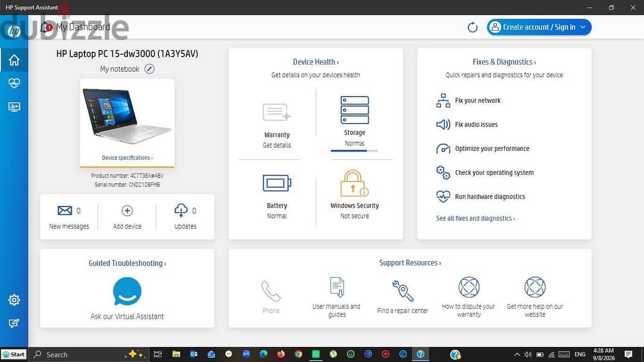Open the Action Center notifications icon
This screenshot has width=644, height=362.
click(x=628, y=354)
